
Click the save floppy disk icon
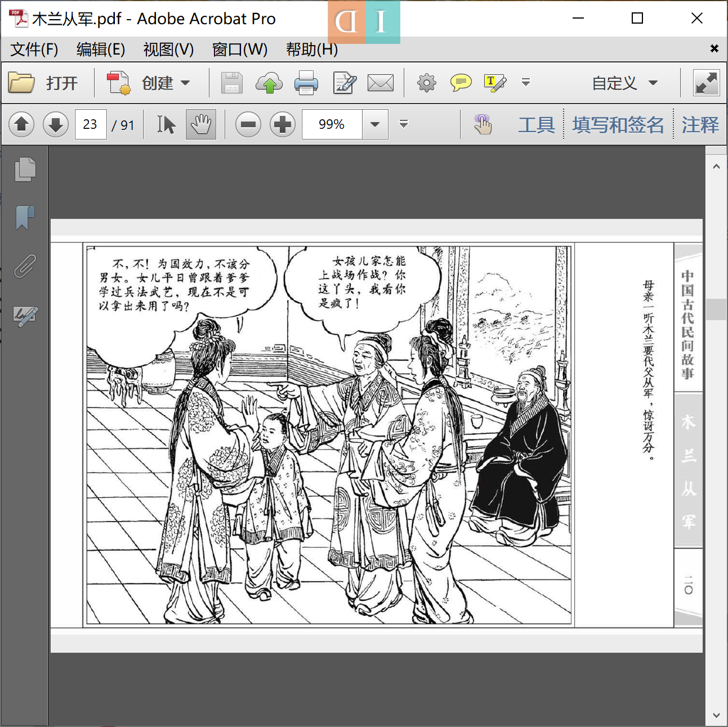click(x=231, y=83)
